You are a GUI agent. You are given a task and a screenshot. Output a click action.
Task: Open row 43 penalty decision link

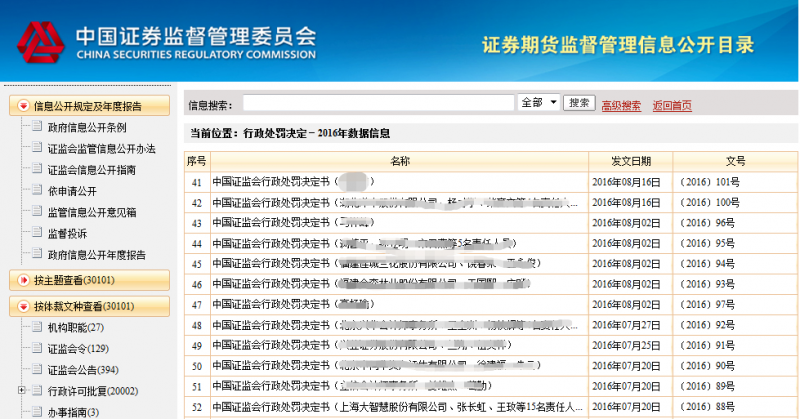(x=293, y=223)
